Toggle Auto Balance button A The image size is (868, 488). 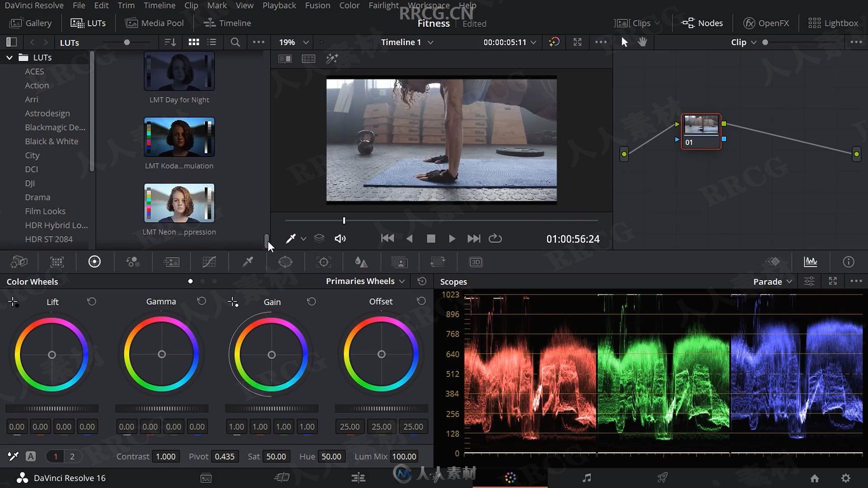tap(31, 456)
